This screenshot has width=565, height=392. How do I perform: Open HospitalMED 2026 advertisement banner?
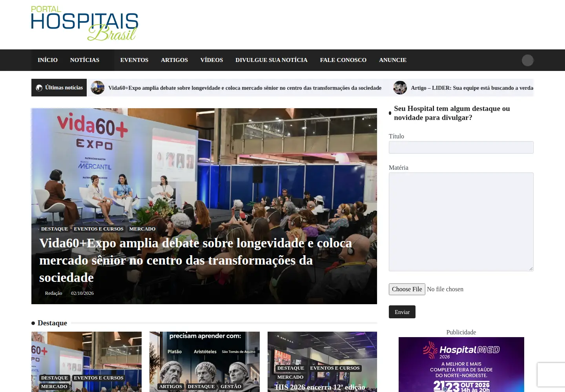click(x=461, y=365)
